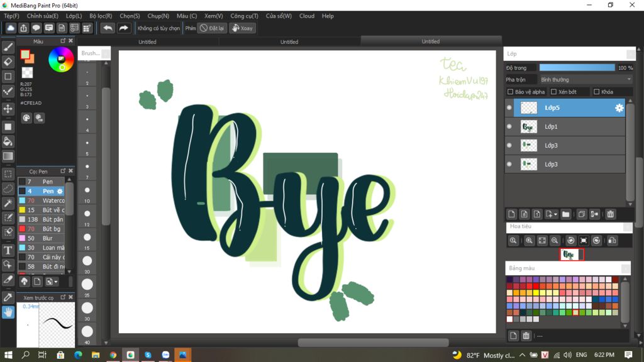Image resolution: width=644 pixels, height=362 pixels.
Task: Open the Chỉnh sửa(E) menu
Action: click(x=42, y=16)
